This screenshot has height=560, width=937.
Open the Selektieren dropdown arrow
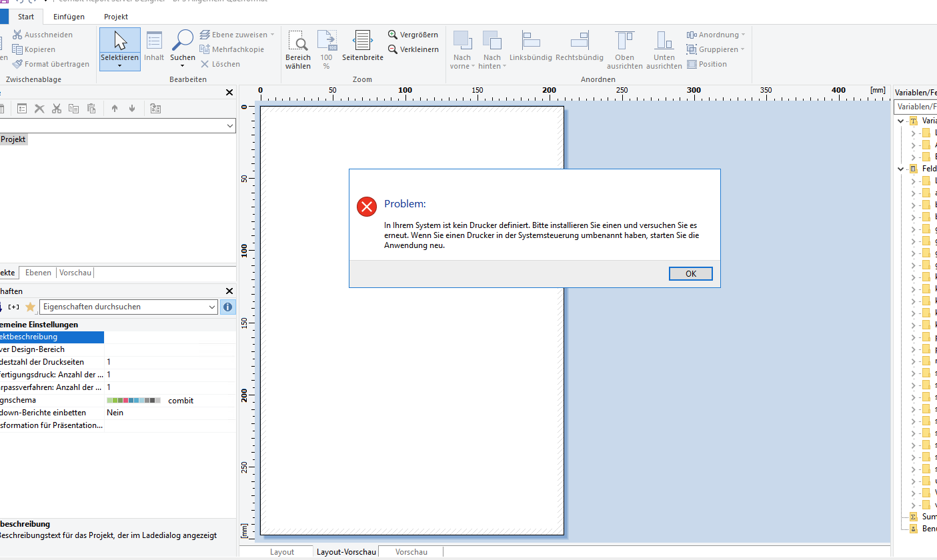[120, 66]
